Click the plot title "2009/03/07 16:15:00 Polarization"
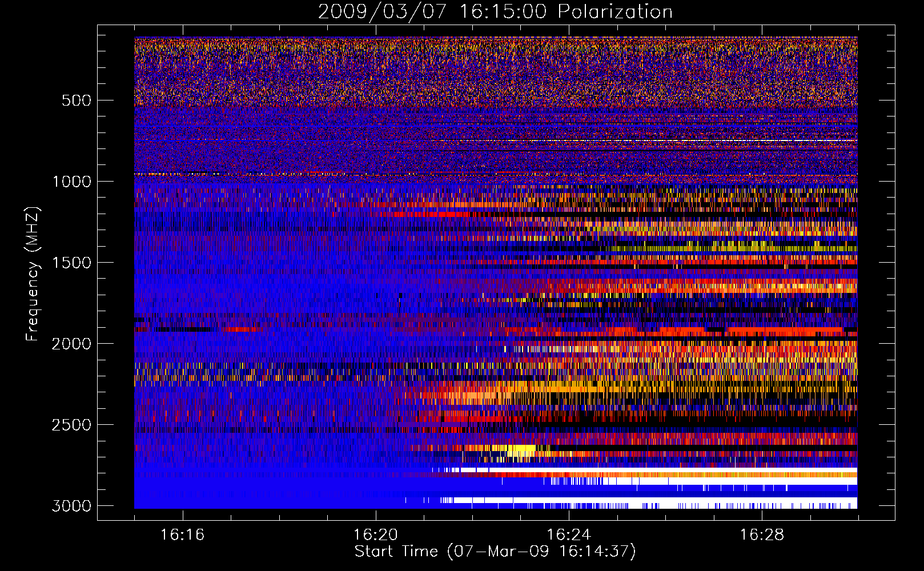The height and width of the screenshot is (571, 924). [x=495, y=12]
